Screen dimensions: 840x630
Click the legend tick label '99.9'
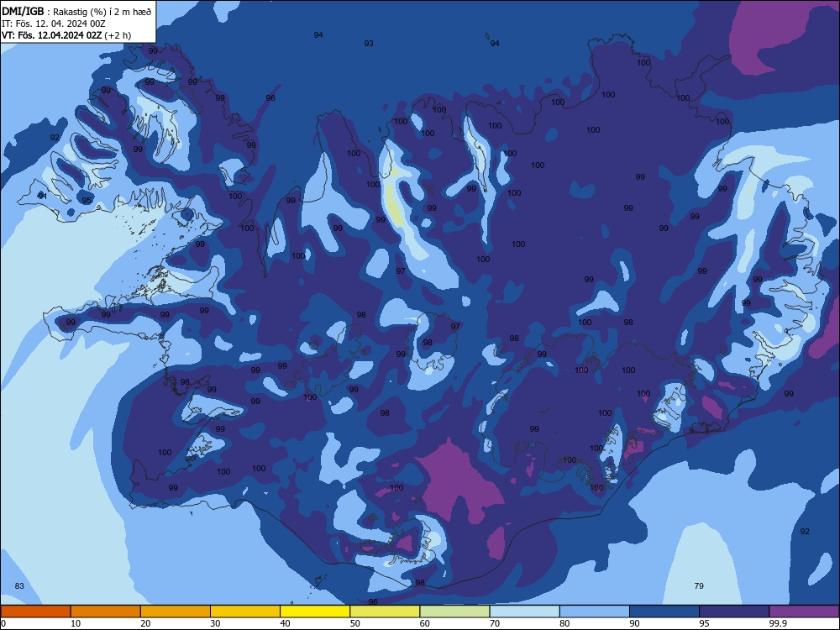(778, 623)
